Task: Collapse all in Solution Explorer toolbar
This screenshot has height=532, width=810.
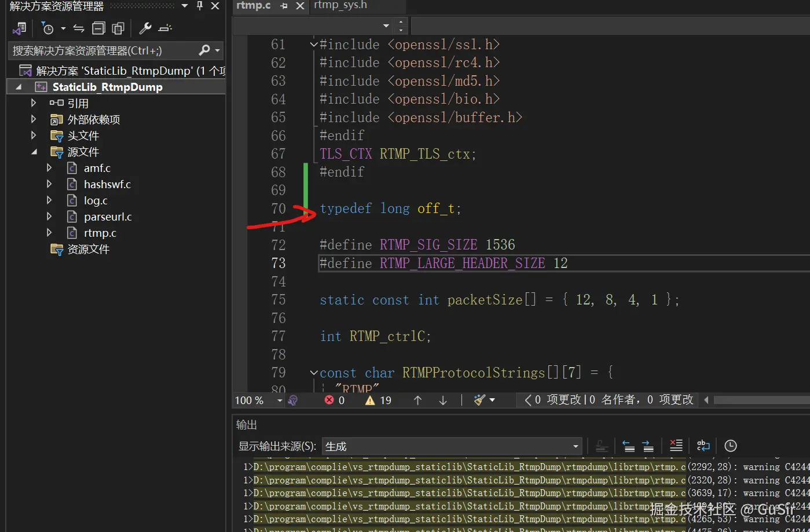Action: click(99, 28)
